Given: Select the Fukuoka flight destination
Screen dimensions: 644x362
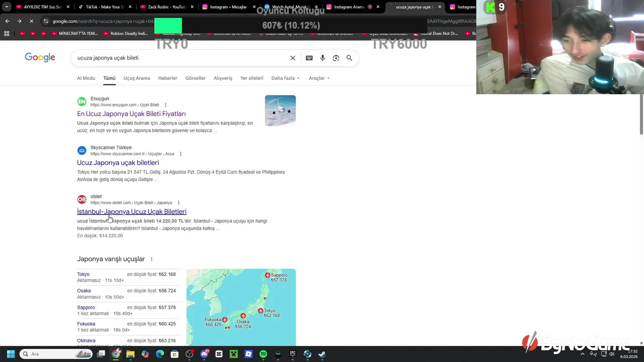Looking at the screenshot, I should point(86,324).
